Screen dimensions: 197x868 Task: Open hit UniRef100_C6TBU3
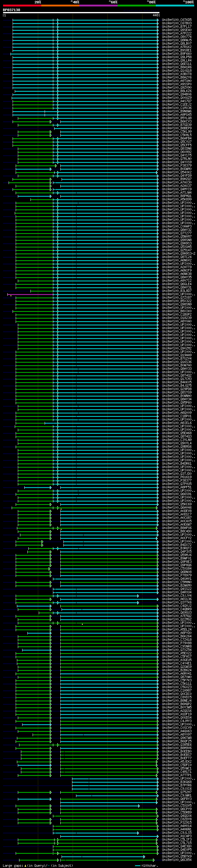177,24
